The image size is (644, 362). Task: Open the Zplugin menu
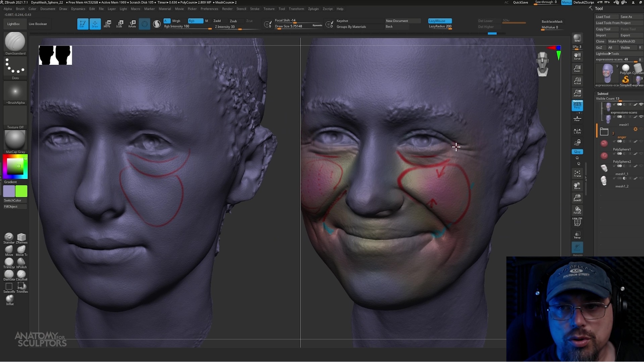click(313, 9)
